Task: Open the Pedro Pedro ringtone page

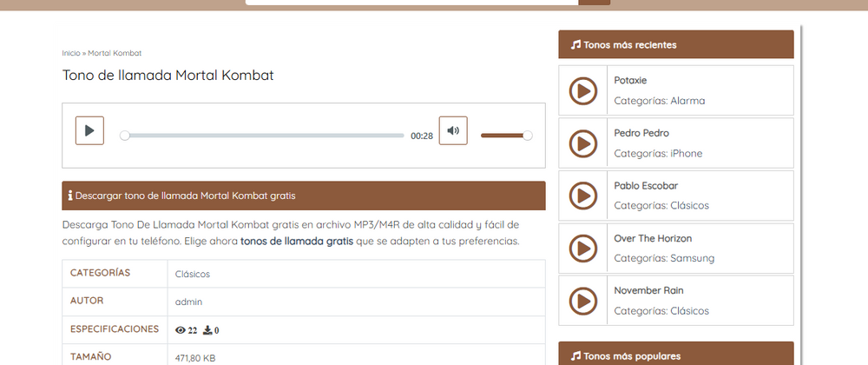Action: (x=641, y=133)
